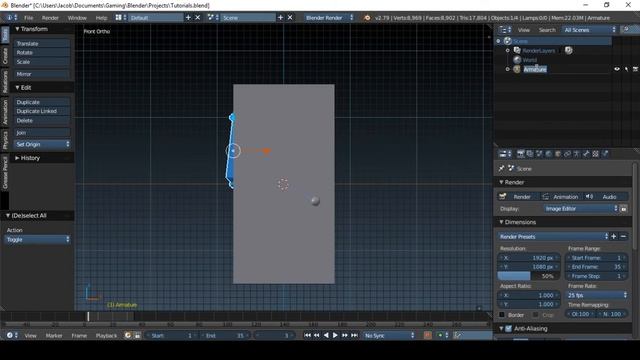Screen dimensions: 640x360
Task: Toggle use preview range clock icon
Action: tap(128, 335)
